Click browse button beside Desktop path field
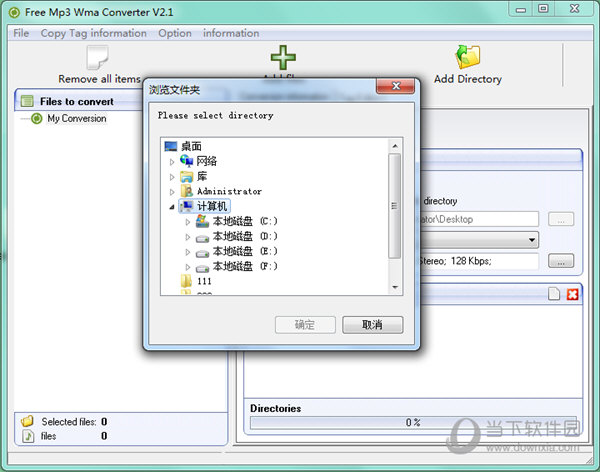The width and height of the screenshot is (600, 472). point(561,219)
